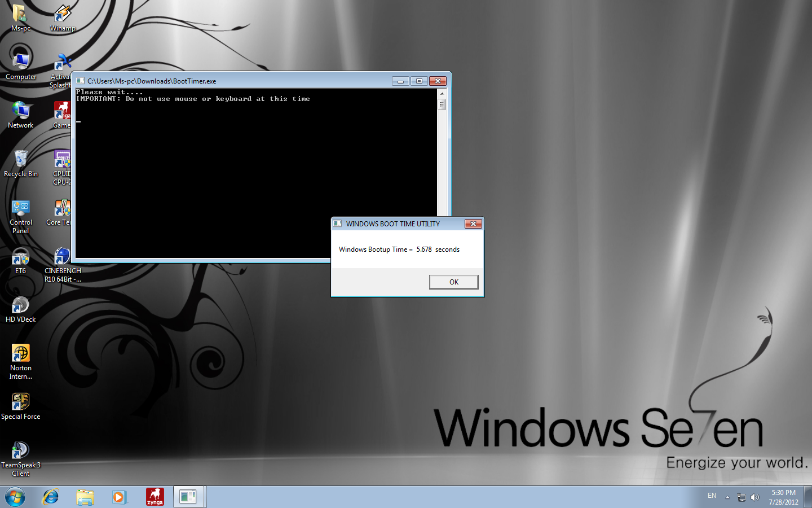Minimize the BootTimer.exe console window
The image size is (812, 508).
[400, 81]
